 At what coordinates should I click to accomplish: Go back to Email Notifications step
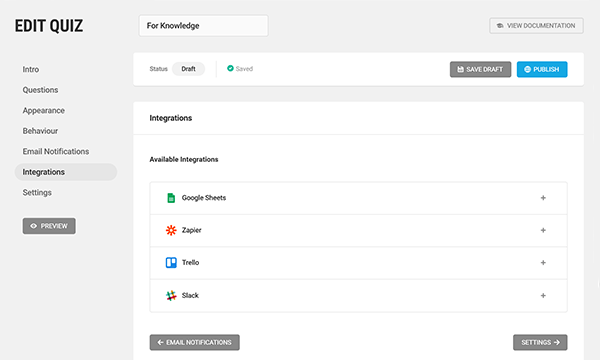[x=194, y=342]
